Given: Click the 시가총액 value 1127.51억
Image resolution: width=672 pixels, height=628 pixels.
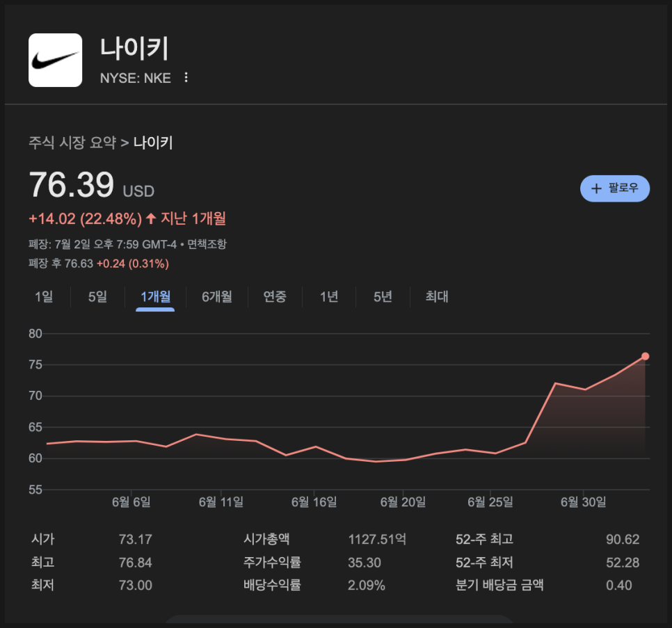Looking at the screenshot, I should click(377, 539).
